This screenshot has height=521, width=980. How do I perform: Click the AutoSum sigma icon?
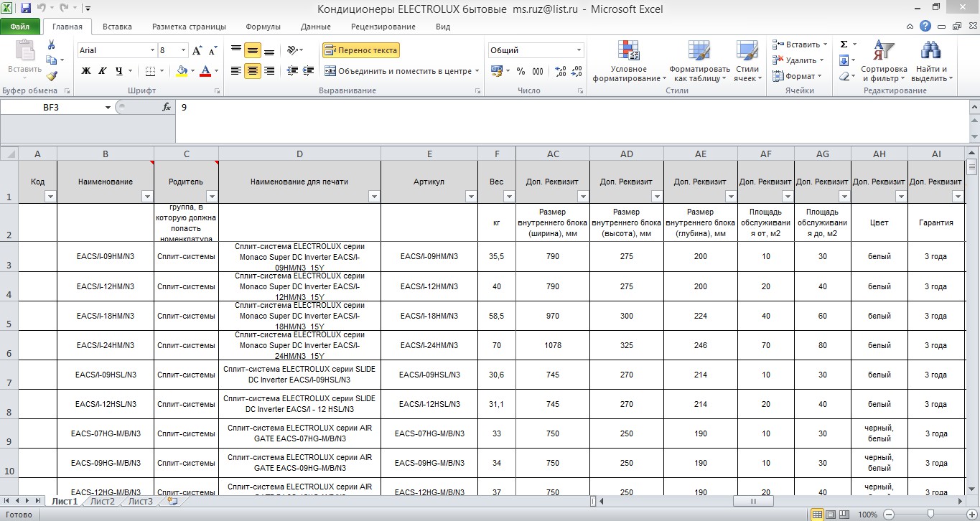point(844,44)
